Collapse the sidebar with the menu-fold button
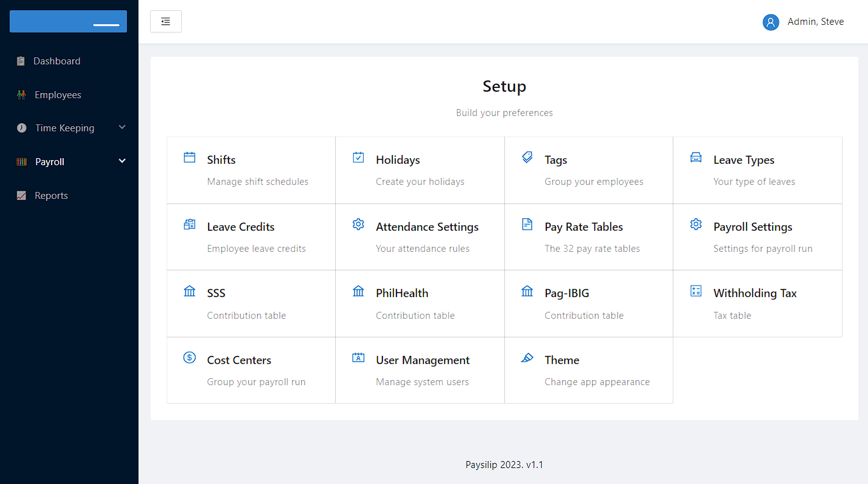Viewport: 868px width, 484px height. pyautogui.click(x=166, y=22)
